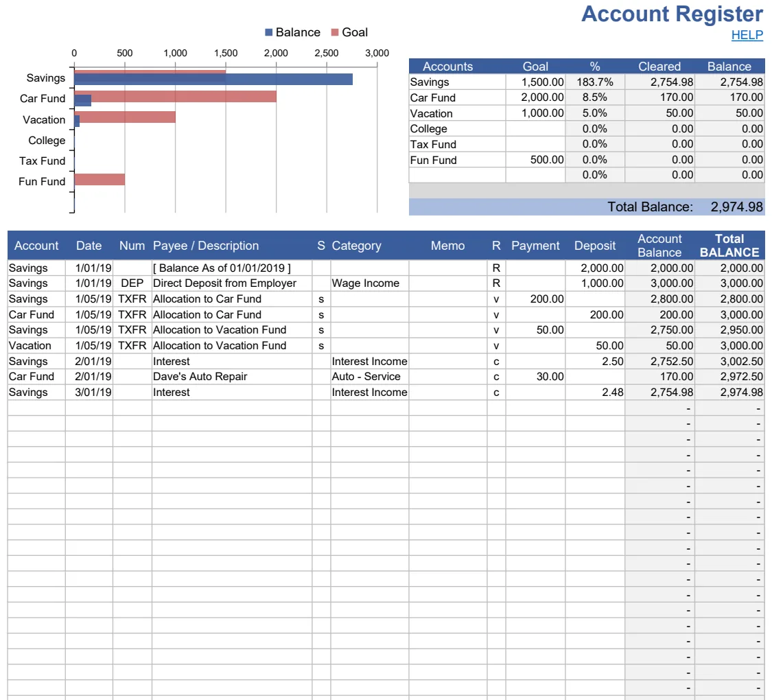
Task: Select Tax Fund in the accounts summary
Action: [x=458, y=144]
